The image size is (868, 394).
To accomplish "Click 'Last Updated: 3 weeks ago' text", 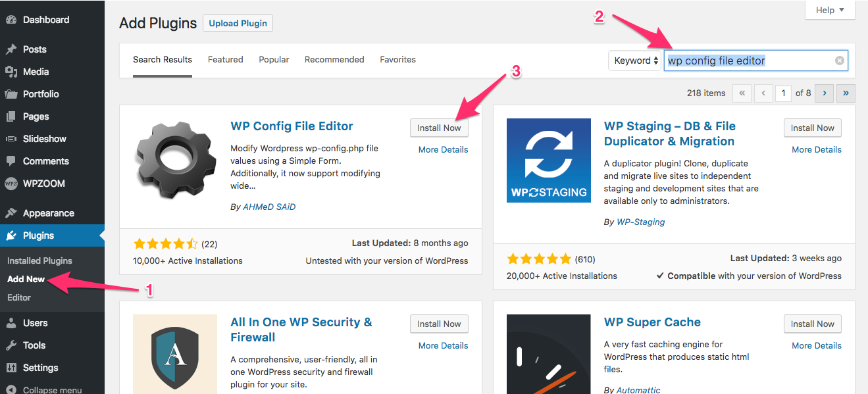I will coord(786,259).
